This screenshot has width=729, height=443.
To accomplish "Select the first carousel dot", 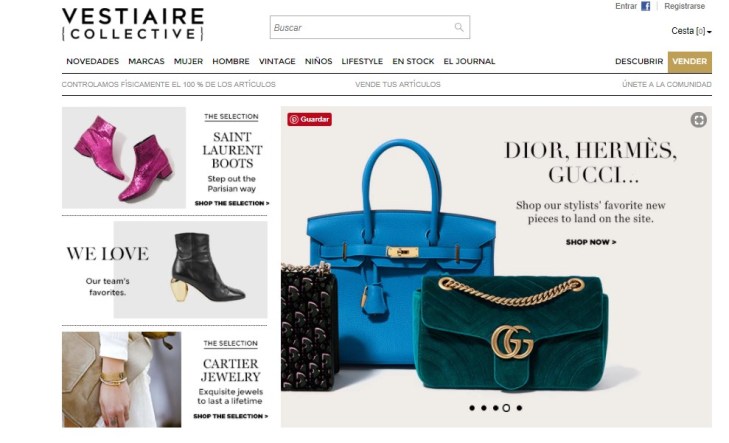I will coord(472,408).
